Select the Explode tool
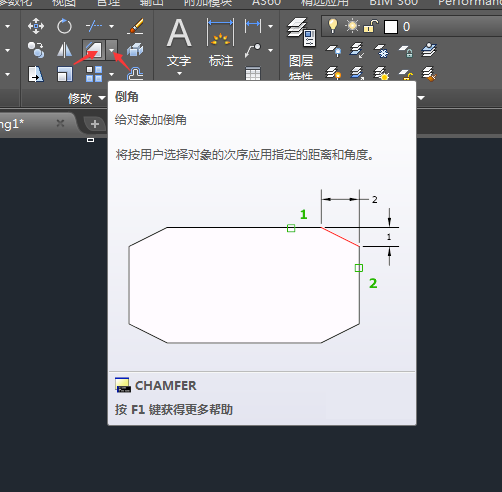This screenshot has height=492, width=502. 135,50
